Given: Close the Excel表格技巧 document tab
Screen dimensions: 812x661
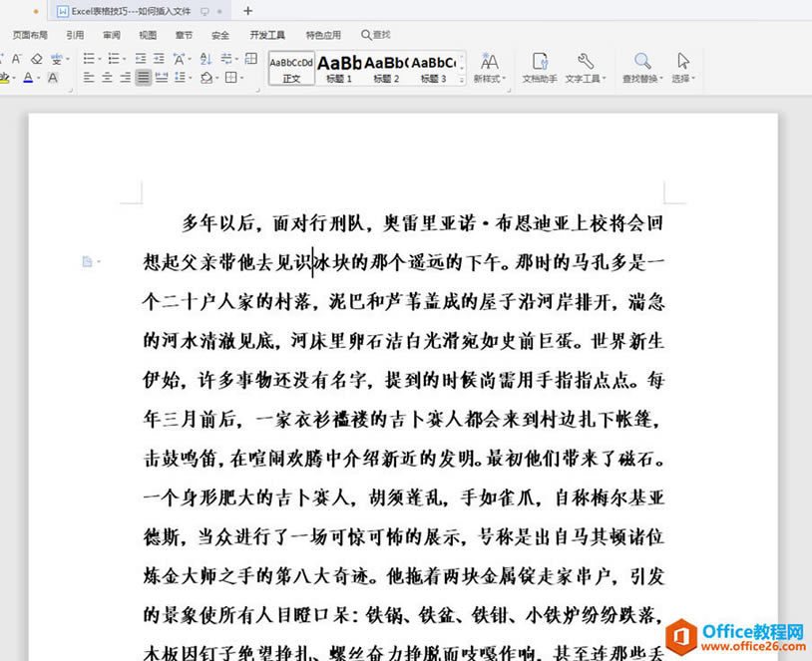Looking at the screenshot, I should click(x=220, y=11).
